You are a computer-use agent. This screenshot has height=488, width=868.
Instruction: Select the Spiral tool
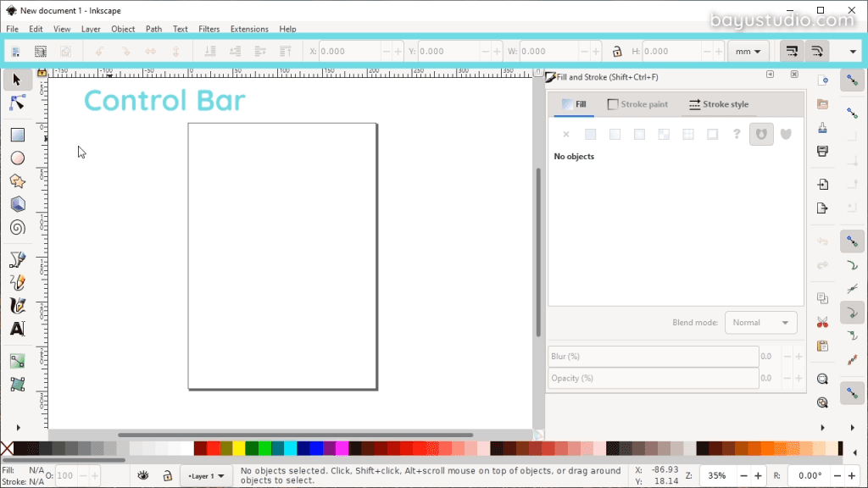(18, 227)
